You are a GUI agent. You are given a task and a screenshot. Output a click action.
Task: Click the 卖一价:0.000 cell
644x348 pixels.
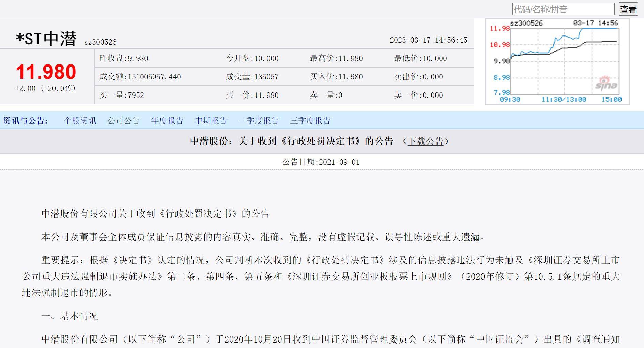coord(418,95)
